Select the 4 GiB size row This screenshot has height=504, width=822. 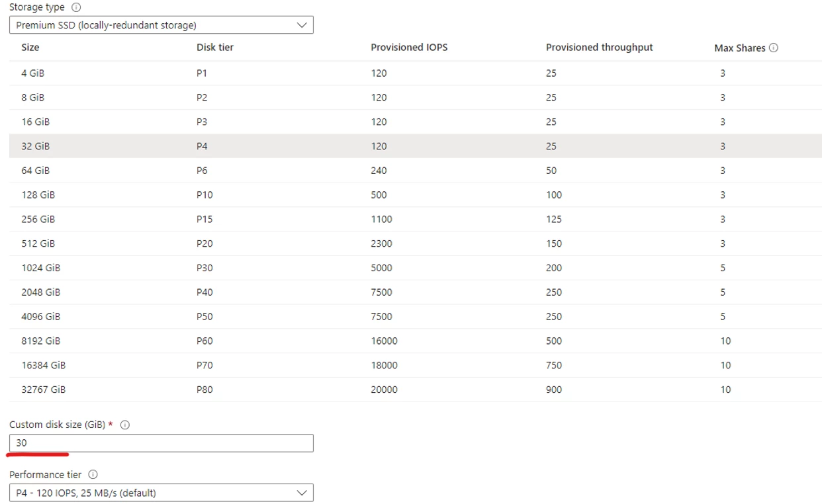point(415,73)
